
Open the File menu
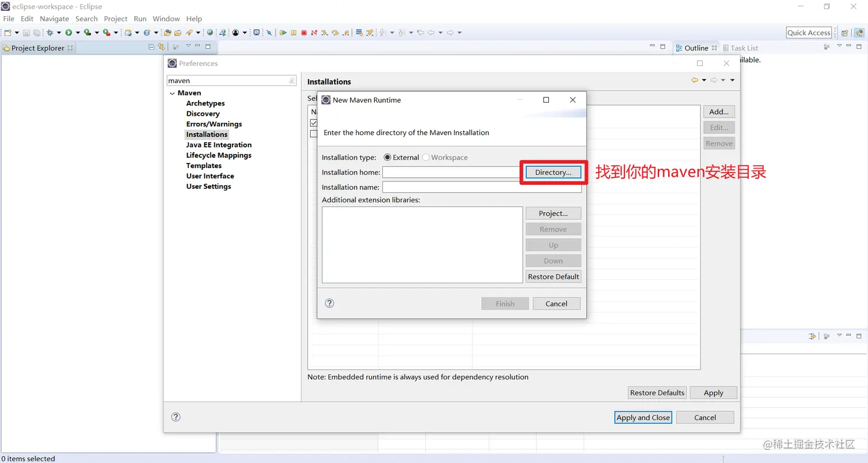[x=9, y=18]
